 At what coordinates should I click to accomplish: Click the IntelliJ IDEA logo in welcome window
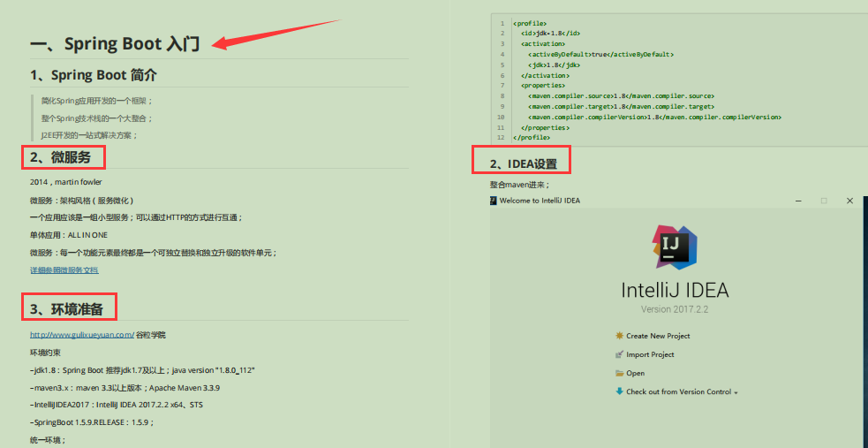point(675,247)
